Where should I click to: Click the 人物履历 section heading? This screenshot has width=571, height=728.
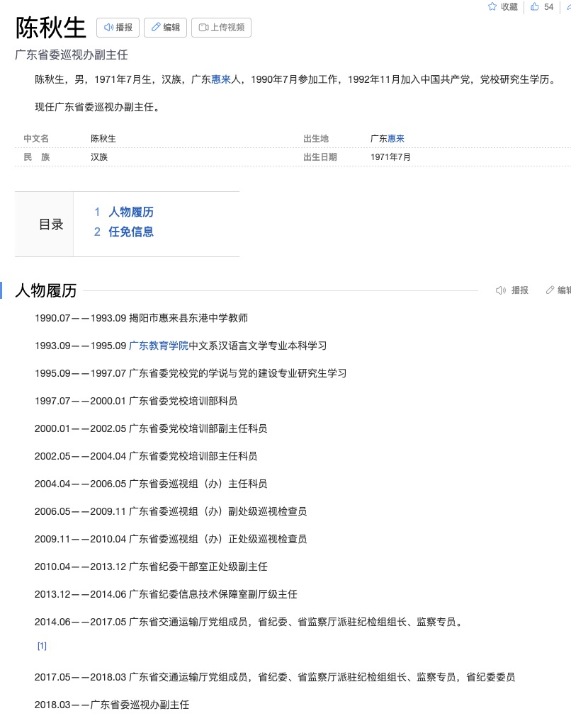pos(46,290)
